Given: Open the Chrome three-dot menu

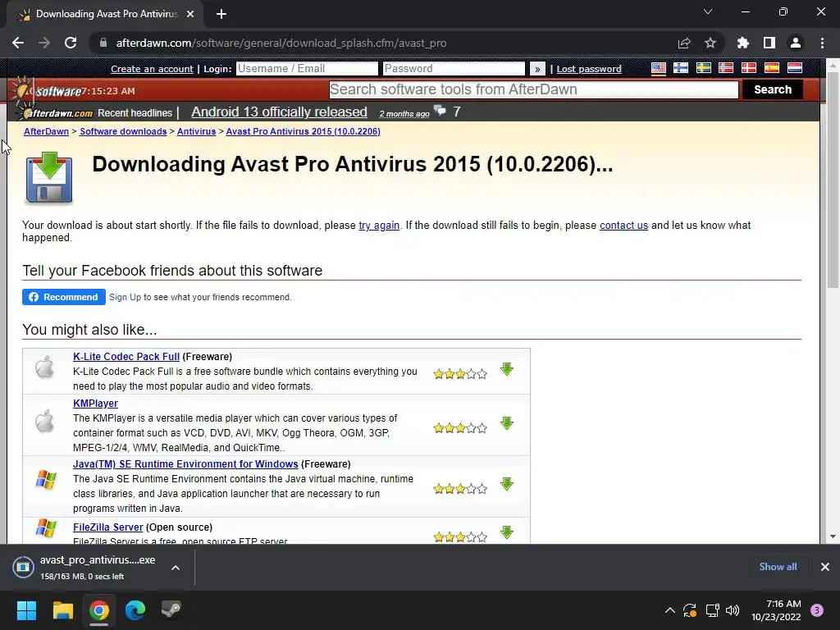Looking at the screenshot, I should (822, 43).
